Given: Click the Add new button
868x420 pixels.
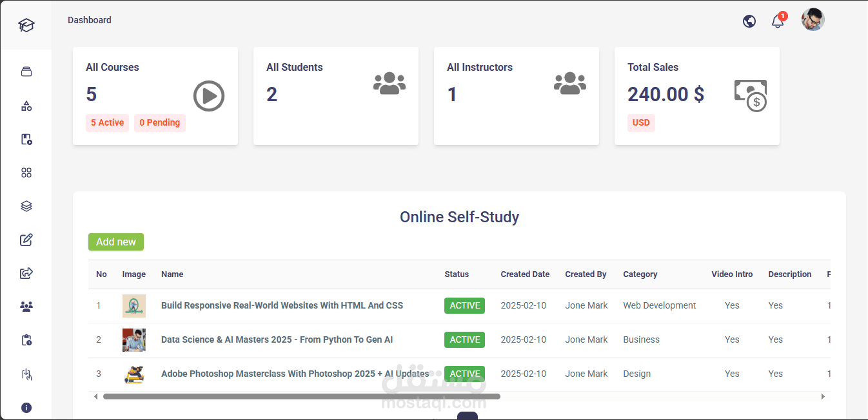Looking at the screenshot, I should (116, 242).
